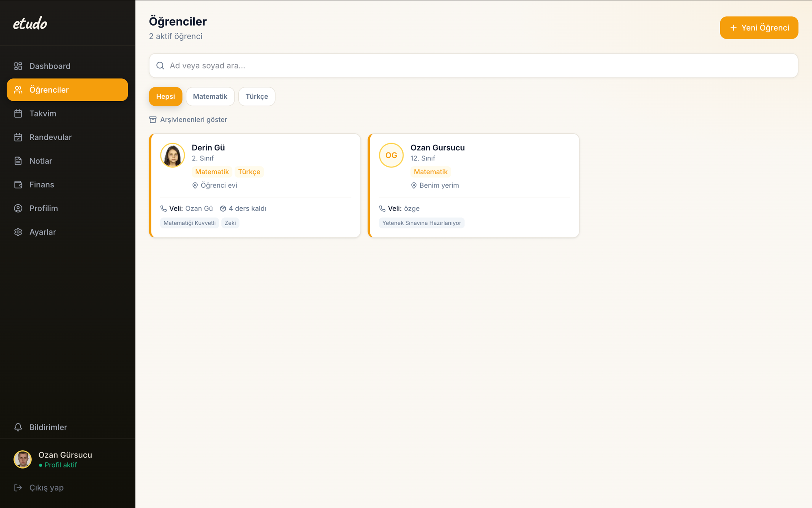Filter students by Türkçe
812x508 pixels.
tap(257, 96)
